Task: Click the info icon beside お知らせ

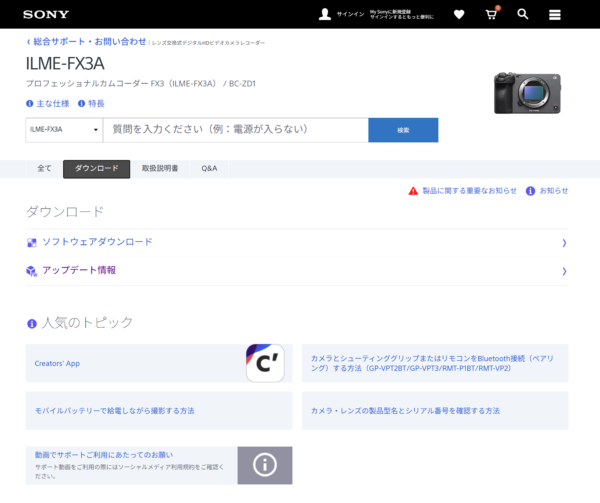Action: coord(530,191)
